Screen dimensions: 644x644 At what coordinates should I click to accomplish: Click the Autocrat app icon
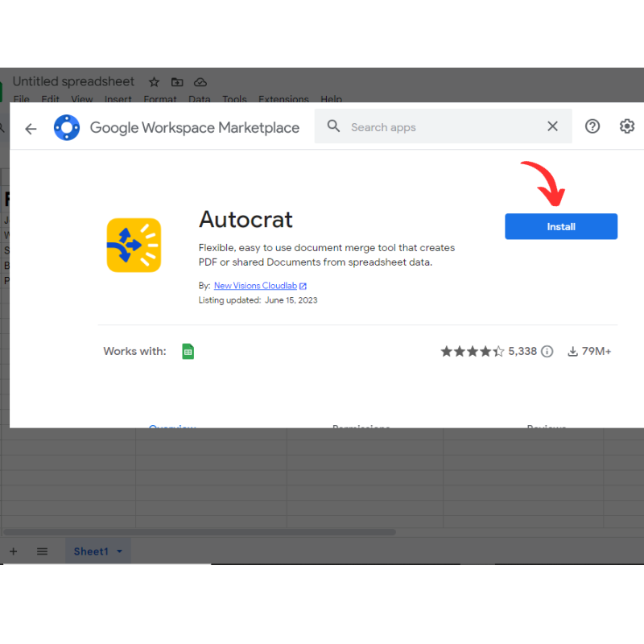pyautogui.click(x=134, y=246)
